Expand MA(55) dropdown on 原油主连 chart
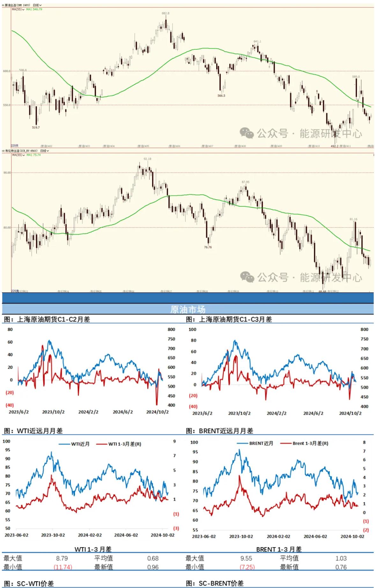 (x=18, y=9)
